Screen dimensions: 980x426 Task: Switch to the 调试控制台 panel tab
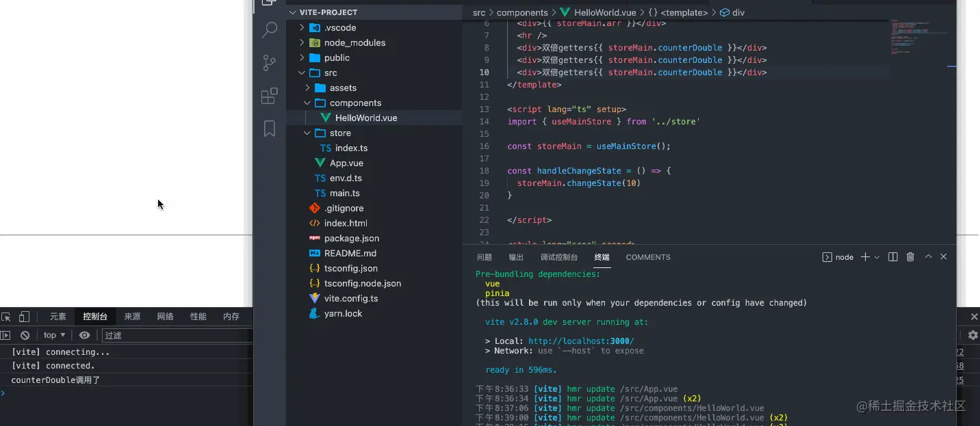pos(559,257)
